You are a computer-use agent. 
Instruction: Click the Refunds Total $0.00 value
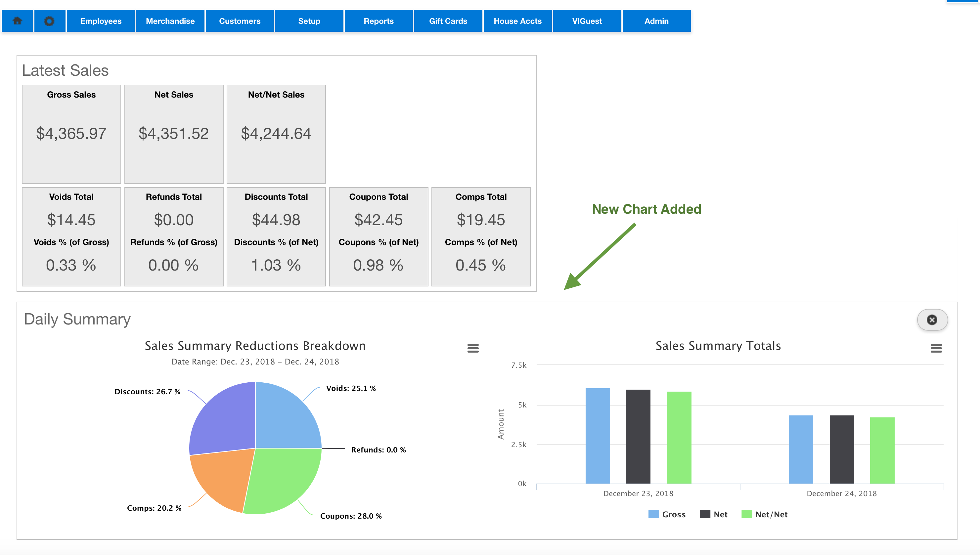tap(174, 220)
